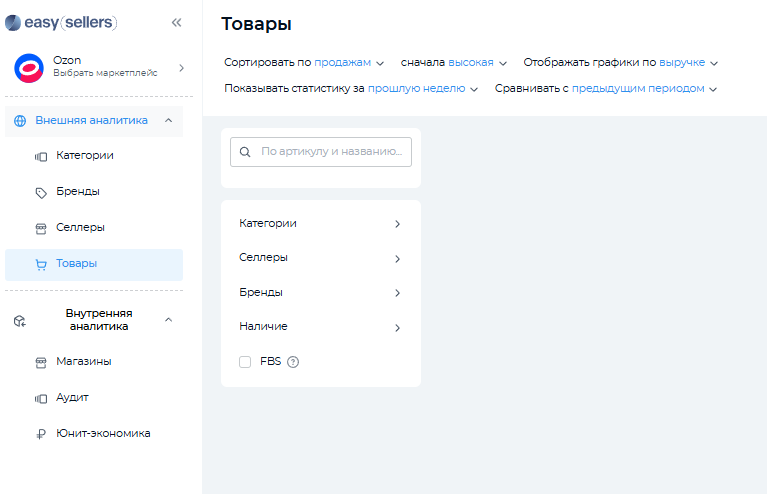Collapse Внутренняя аналитика section chevron
Viewport: 767px width, 494px height.
[x=169, y=320]
